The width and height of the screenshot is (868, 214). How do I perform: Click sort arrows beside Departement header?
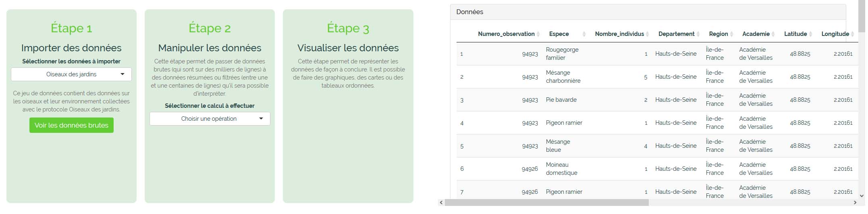click(x=698, y=34)
